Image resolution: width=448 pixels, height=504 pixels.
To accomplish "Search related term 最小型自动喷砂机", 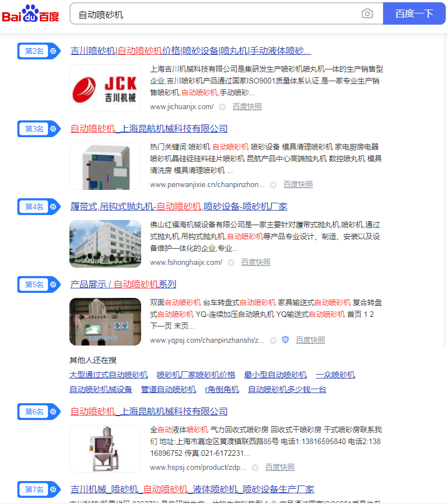I will 276,375.
